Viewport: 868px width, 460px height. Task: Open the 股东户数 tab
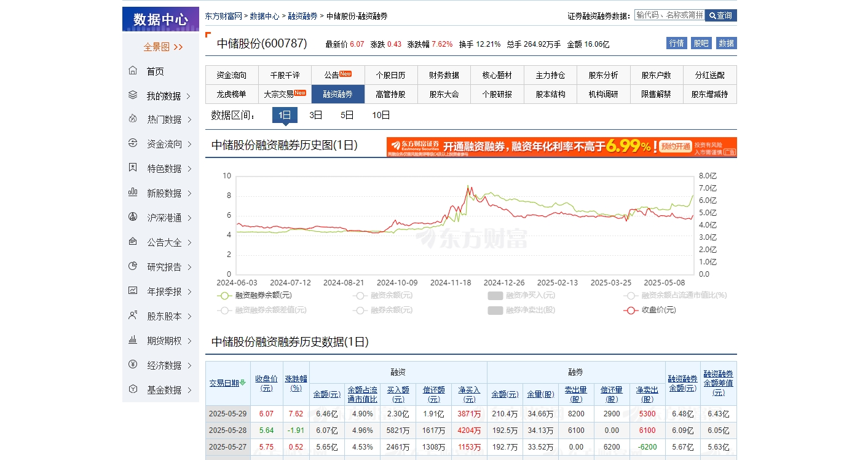pyautogui.click(x=656, y=75)
